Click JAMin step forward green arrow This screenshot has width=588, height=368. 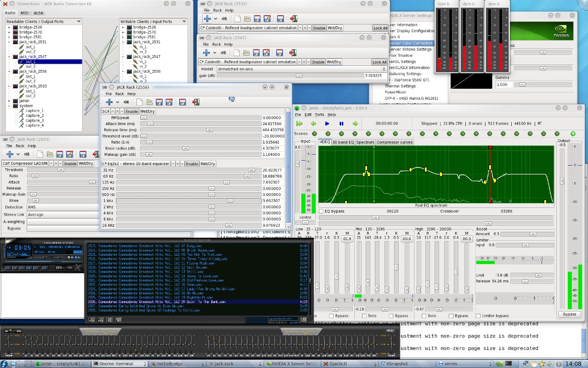[355, 123]
